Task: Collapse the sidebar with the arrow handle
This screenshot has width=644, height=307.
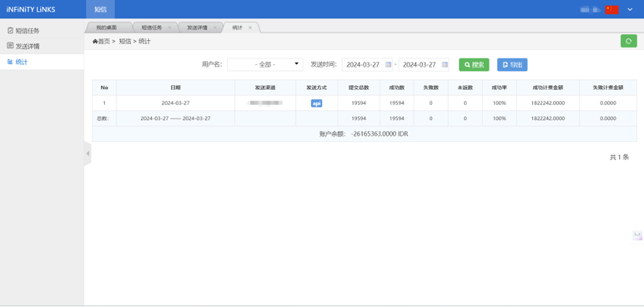Action: coord(88,153)
